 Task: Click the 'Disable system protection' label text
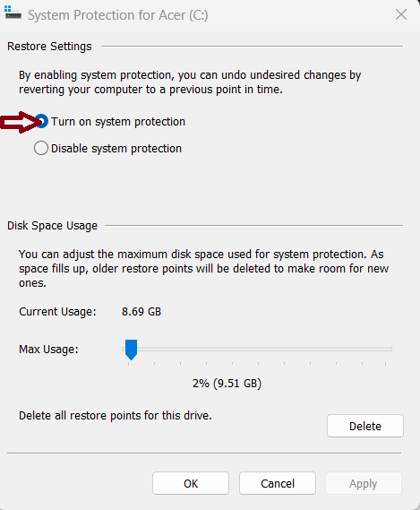point(116,149)
